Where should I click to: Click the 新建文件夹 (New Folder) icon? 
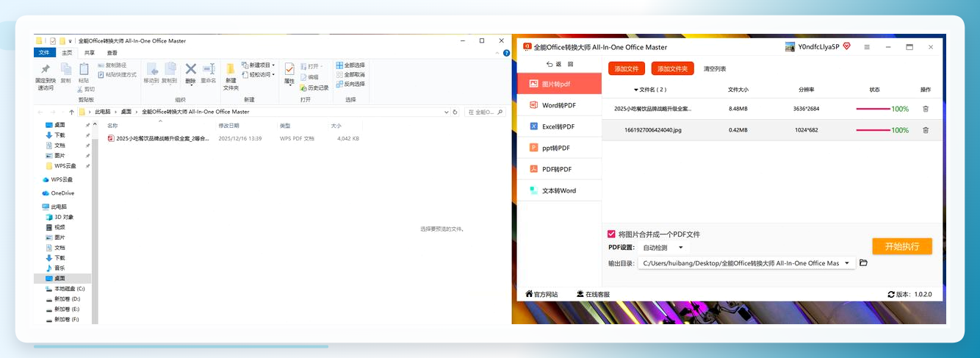coord(231,69)
